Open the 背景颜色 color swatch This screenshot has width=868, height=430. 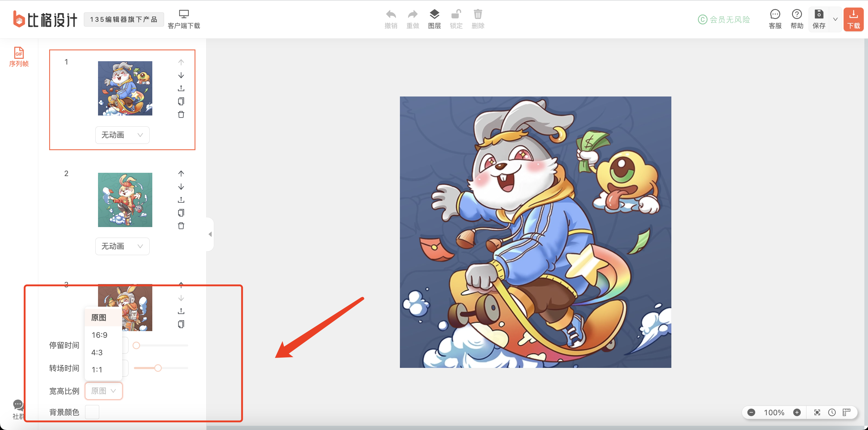tap(92, 412)
